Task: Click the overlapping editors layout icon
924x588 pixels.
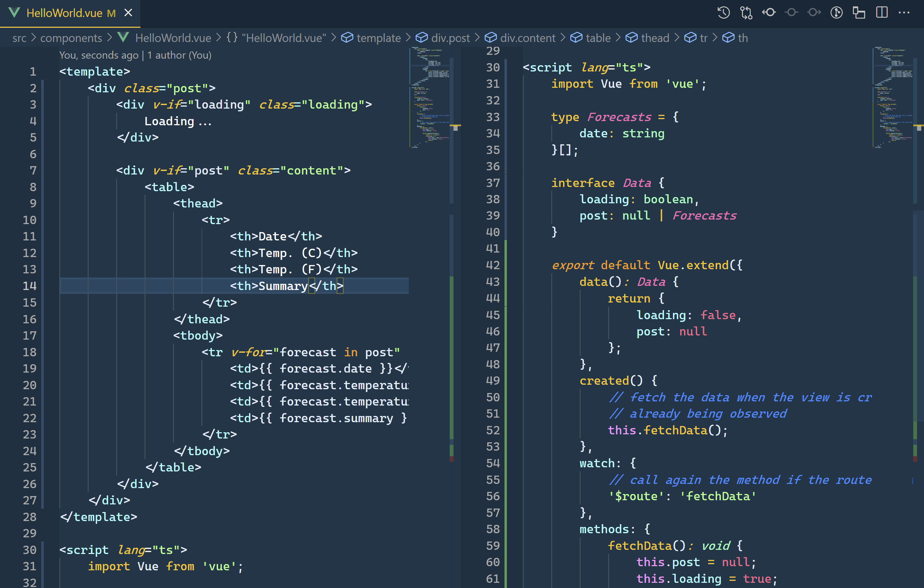Action: pos(859,12)
